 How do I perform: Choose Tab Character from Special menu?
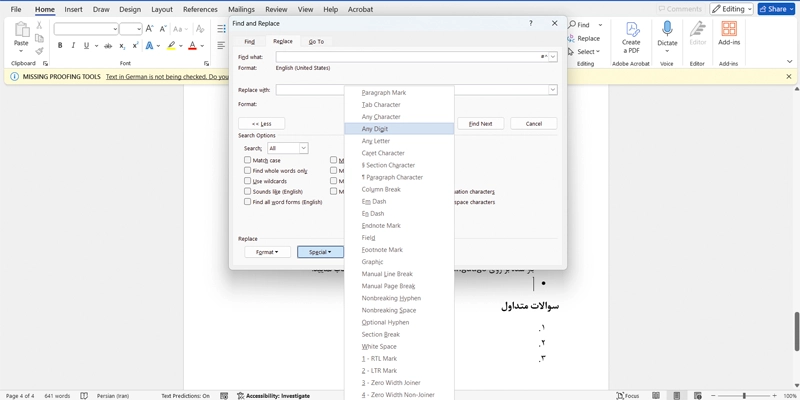(x=399, y=105)
